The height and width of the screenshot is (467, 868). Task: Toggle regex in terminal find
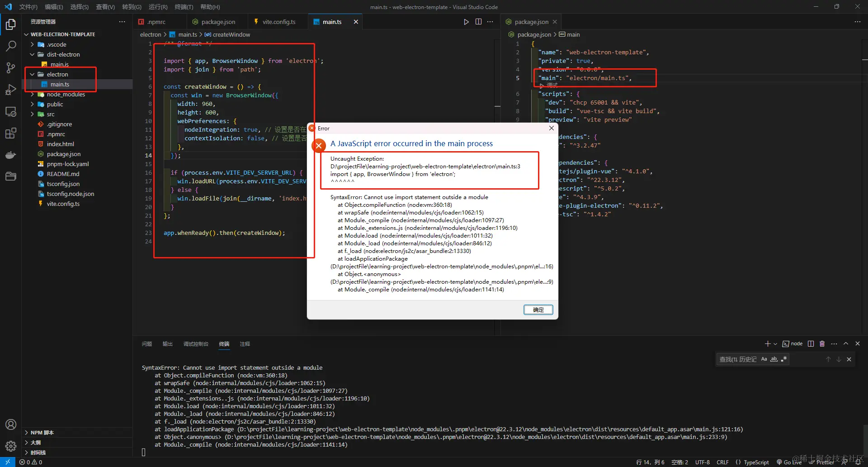[784, 359]
